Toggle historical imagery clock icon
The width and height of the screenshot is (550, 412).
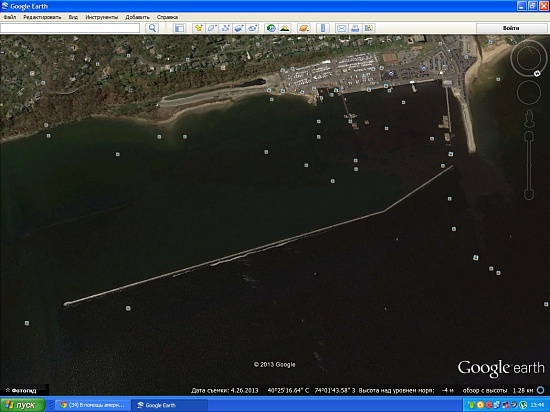pos(271,28)
